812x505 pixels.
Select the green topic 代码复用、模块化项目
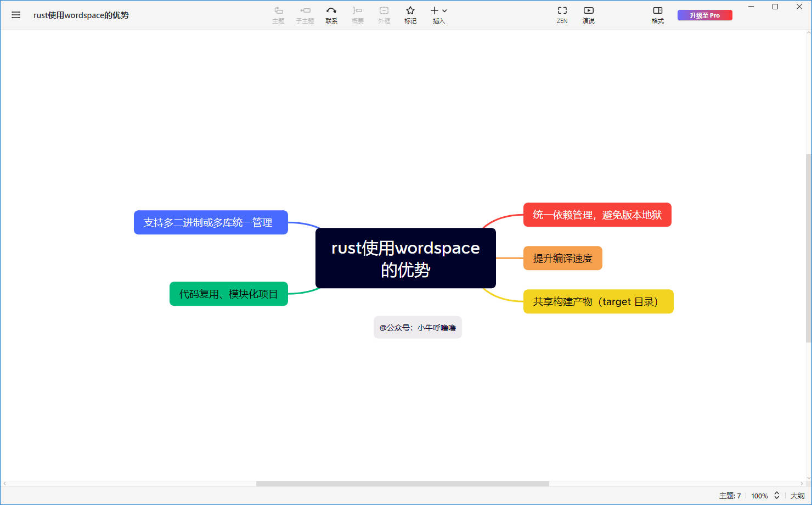229,294
